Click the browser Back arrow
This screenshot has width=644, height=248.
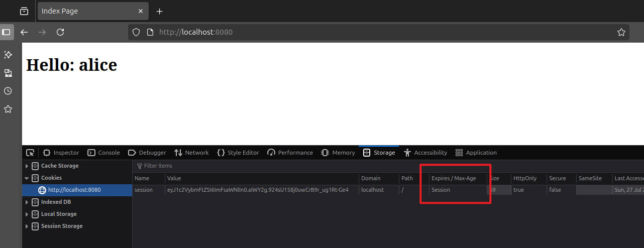(x=24, y=32)
